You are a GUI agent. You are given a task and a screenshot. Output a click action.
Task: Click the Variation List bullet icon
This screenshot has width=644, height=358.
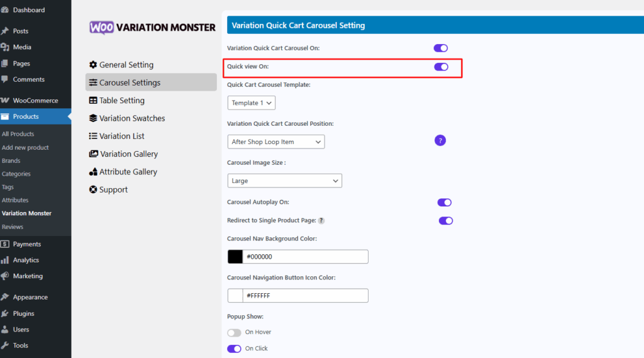(93, 136)
